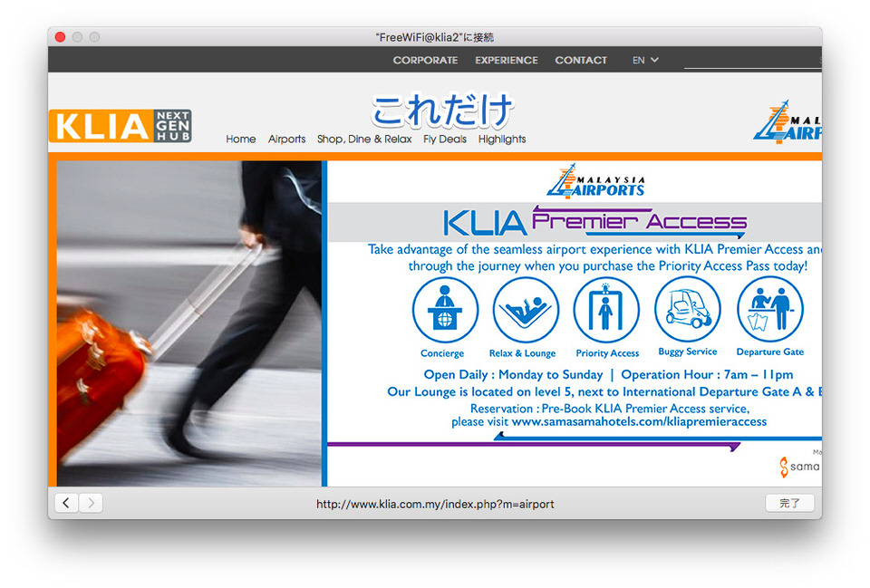
Task: Open the Fly Deals page
Action: [445, 140]
